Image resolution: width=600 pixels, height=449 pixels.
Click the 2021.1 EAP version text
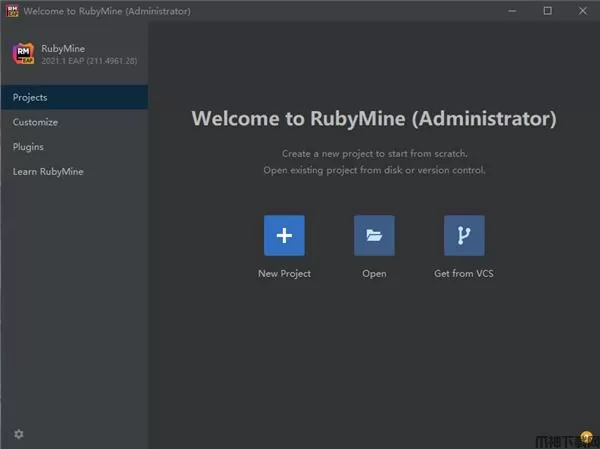click(89, 61)
